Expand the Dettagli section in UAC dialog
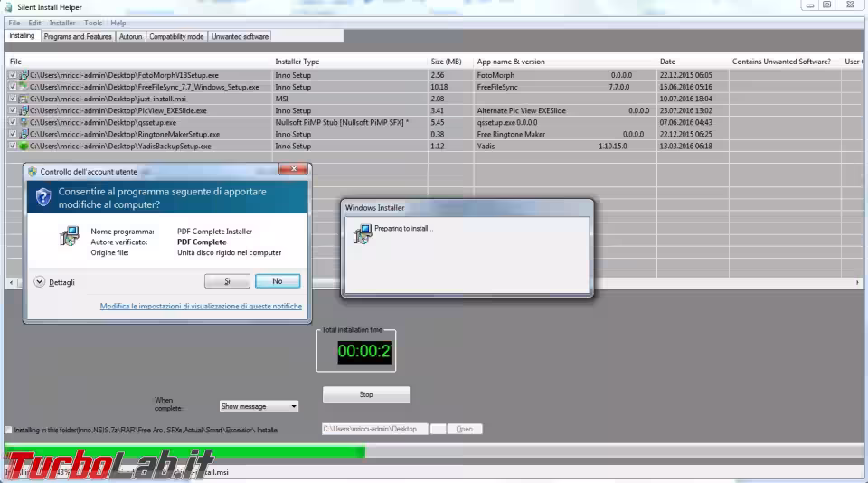The height and width of the screenshot is (483, 868). 39,282
